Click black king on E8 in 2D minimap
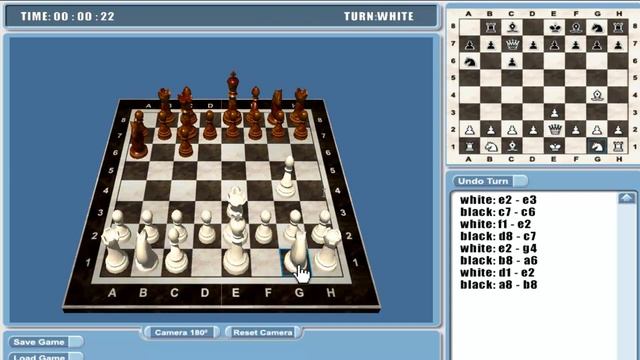The width and height of the screenshot is (640, 360). [554, 27]
